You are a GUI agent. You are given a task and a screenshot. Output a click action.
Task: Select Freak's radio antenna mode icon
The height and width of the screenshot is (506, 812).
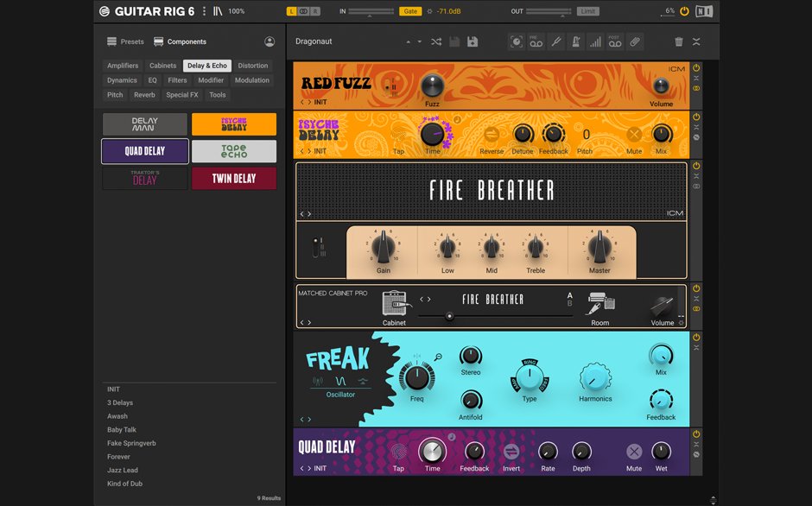point(317,381)
